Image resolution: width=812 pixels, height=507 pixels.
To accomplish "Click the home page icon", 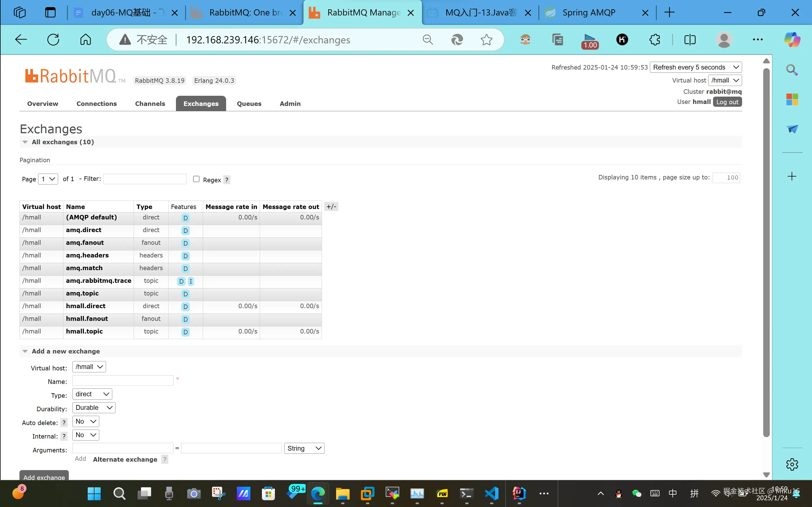I will (85, 39).
